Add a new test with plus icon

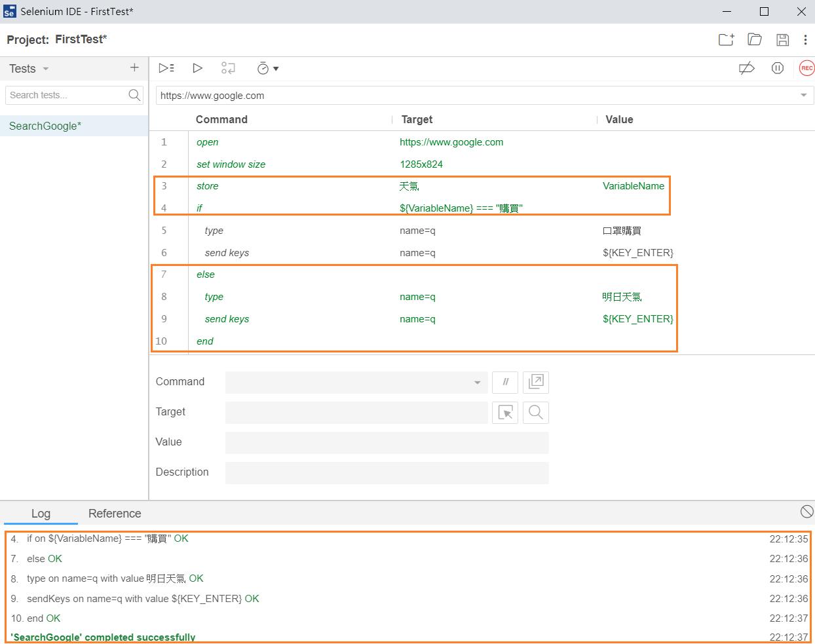click(x=134, y=67)
